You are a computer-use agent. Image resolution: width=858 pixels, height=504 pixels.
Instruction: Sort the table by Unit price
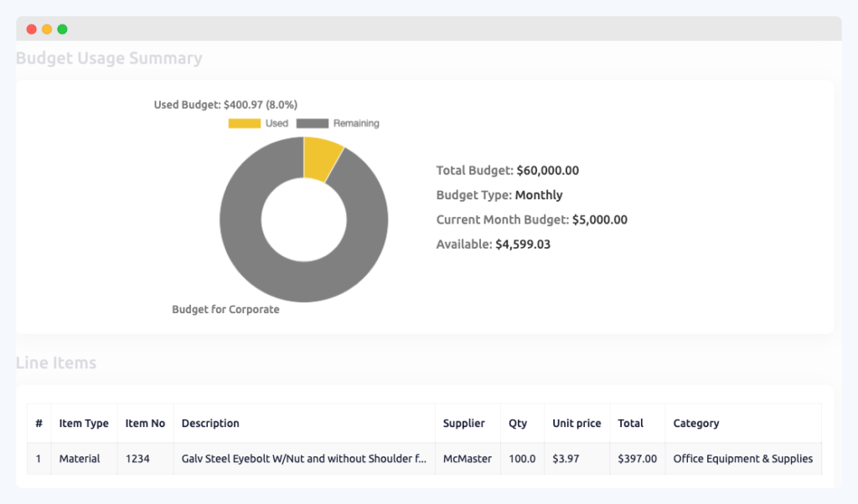click(576, 423)
